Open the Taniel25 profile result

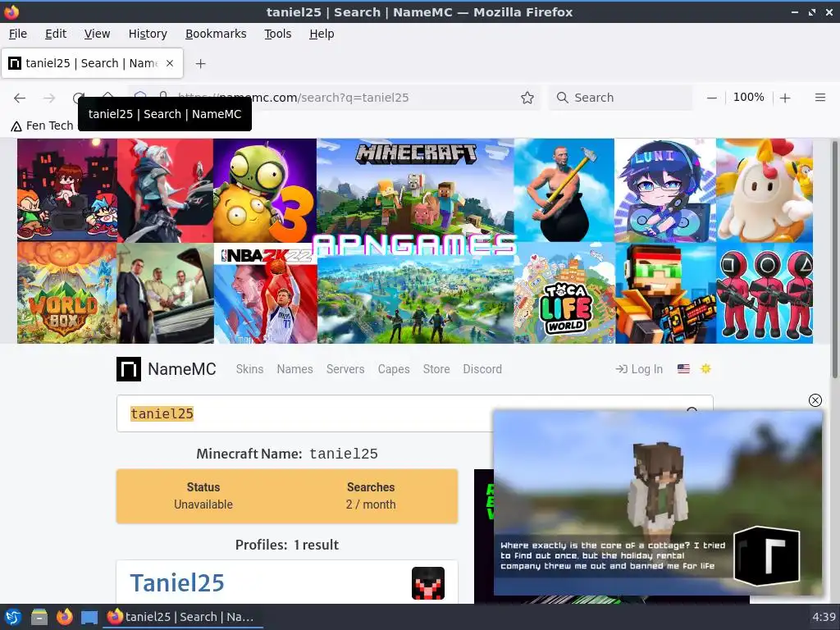click(177, 583)
